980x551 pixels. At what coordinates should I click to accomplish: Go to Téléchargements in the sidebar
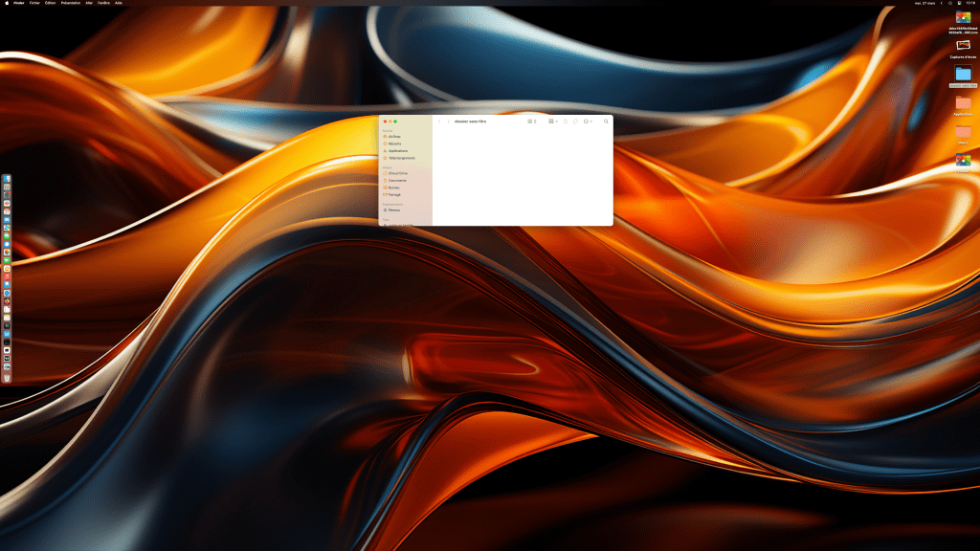pyautogui.click(x=401, y=158)
